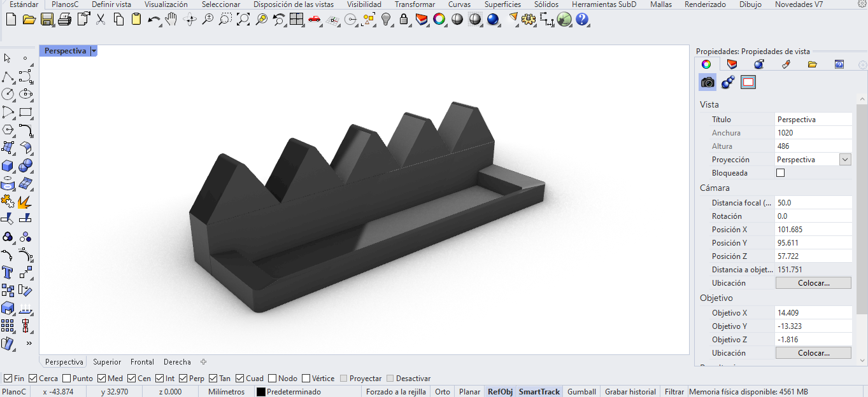The image size is (868, 397).
Task: Switch to the Herramientas SubD toolbar tab
Action: tap(604, 4)
